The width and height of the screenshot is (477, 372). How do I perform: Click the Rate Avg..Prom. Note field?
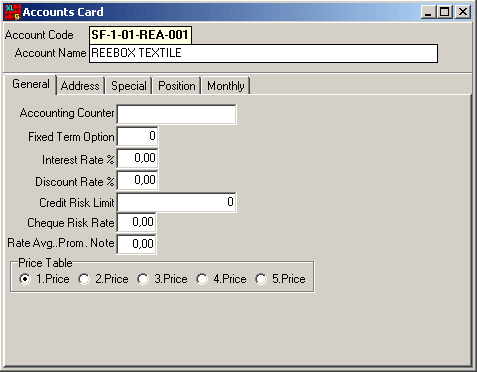pos(136,244)
